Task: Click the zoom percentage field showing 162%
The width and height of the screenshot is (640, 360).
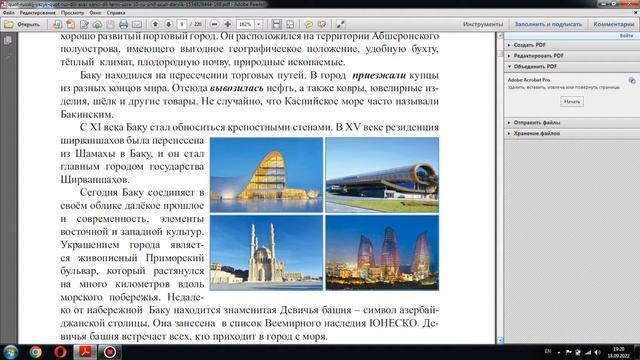Action: pyautogui.click(x=245, y=24)
